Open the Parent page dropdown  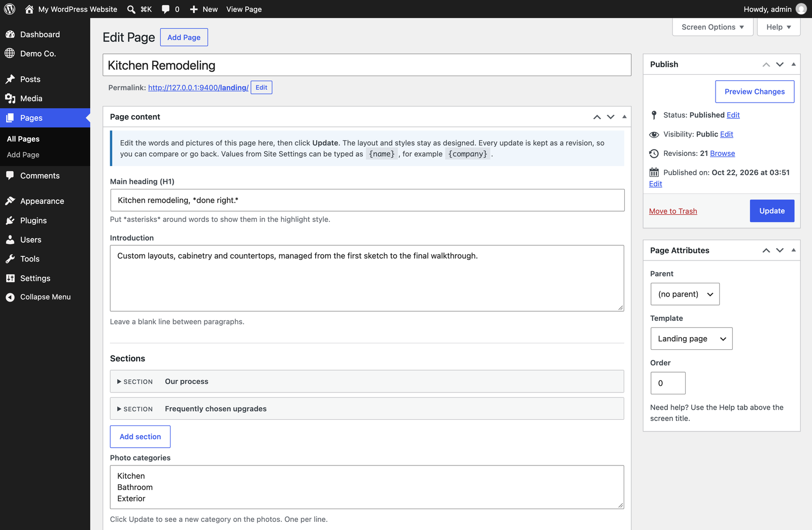coord(685,294)
